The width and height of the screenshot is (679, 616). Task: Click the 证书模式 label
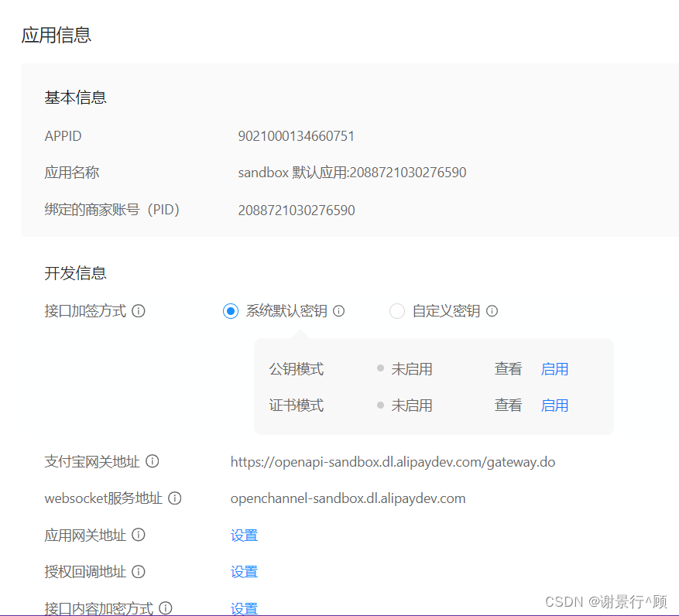click(297, 406)
